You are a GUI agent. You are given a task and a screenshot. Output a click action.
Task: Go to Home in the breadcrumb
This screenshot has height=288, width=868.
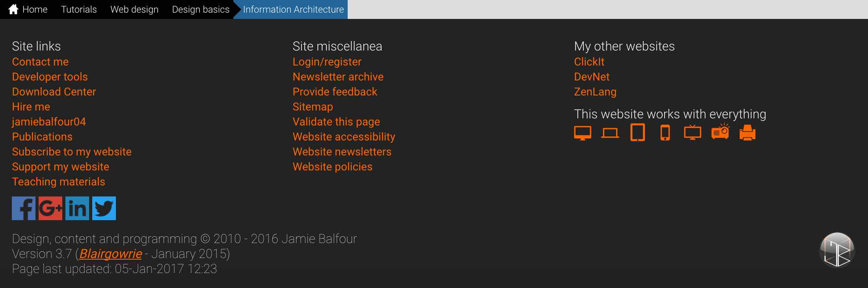click(28, 9)
